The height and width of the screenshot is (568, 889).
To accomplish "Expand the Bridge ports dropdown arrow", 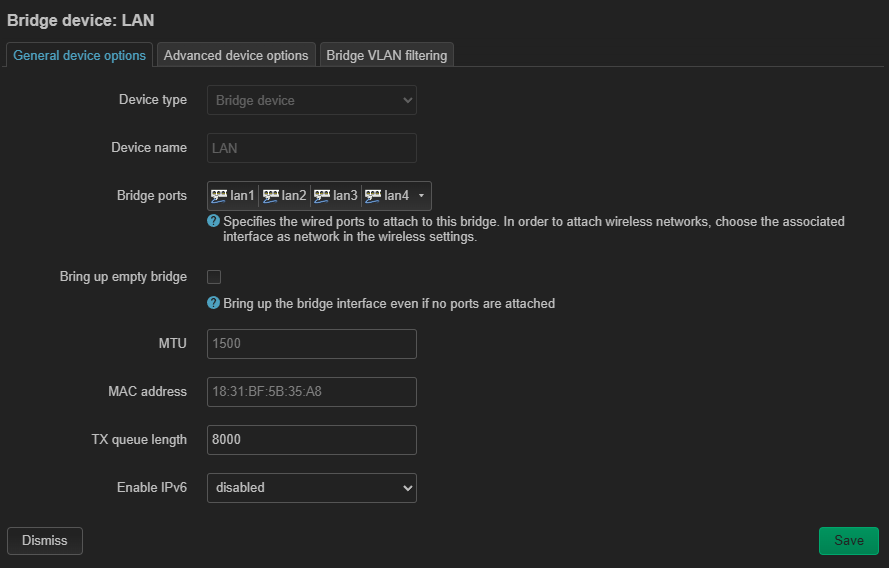I will (421, 196).
